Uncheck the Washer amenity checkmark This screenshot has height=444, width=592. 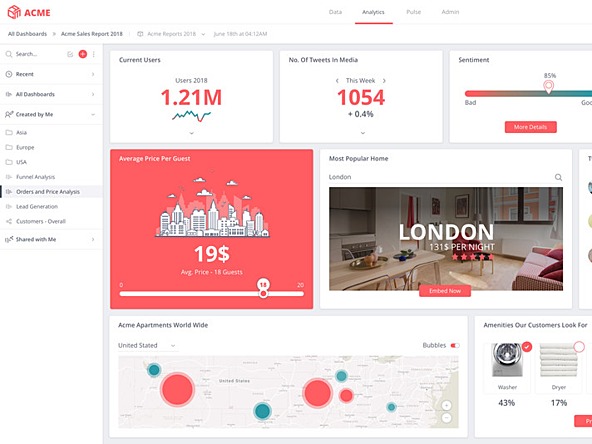coord(527,347)
